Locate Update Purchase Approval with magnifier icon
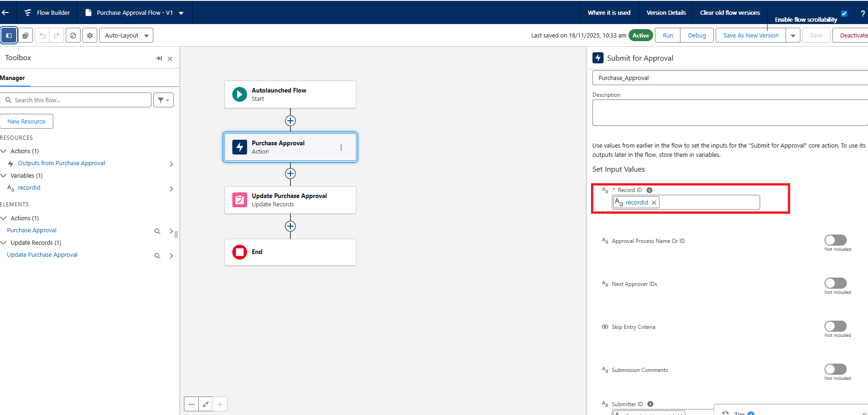The image size is (868, 415). 157,256
